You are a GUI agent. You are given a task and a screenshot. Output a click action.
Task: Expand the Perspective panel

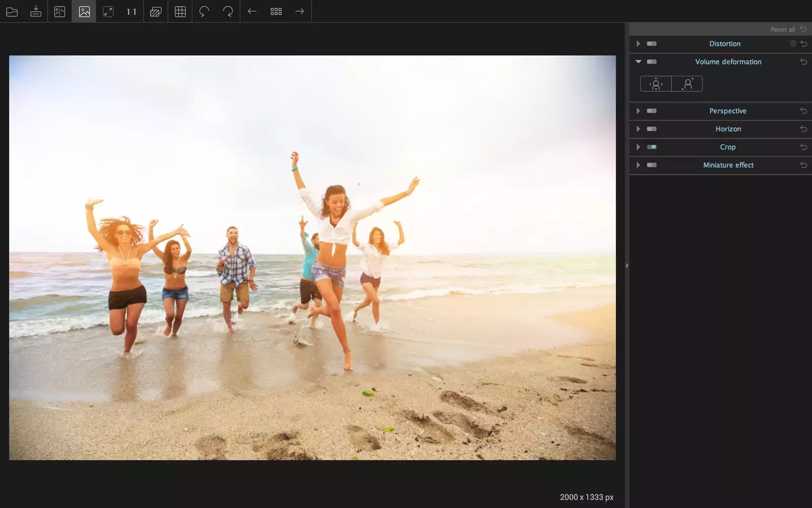tap(638, 111)
